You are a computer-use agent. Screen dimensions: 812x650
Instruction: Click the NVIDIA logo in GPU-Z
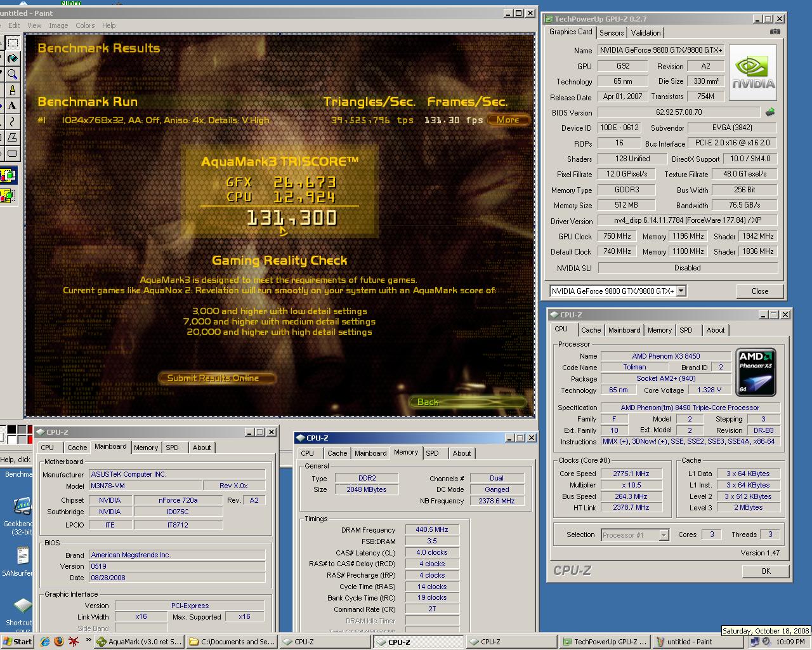(753, 72)
